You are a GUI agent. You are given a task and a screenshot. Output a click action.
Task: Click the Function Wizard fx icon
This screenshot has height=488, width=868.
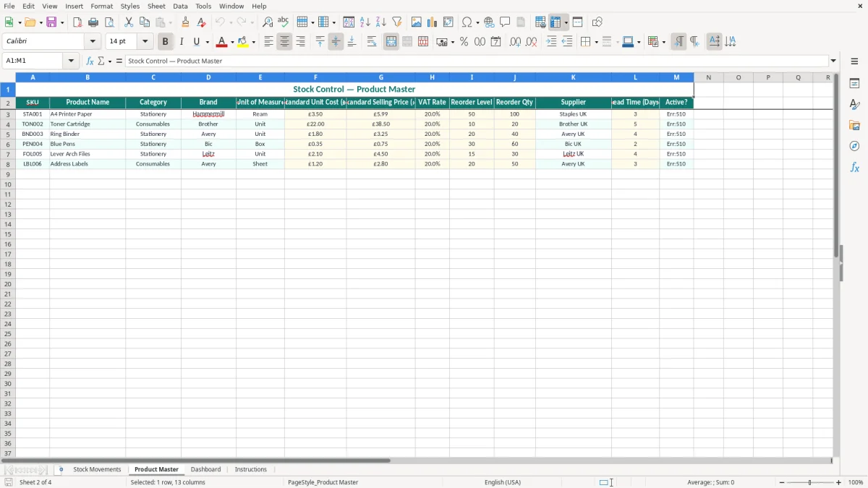pos(90,61)
